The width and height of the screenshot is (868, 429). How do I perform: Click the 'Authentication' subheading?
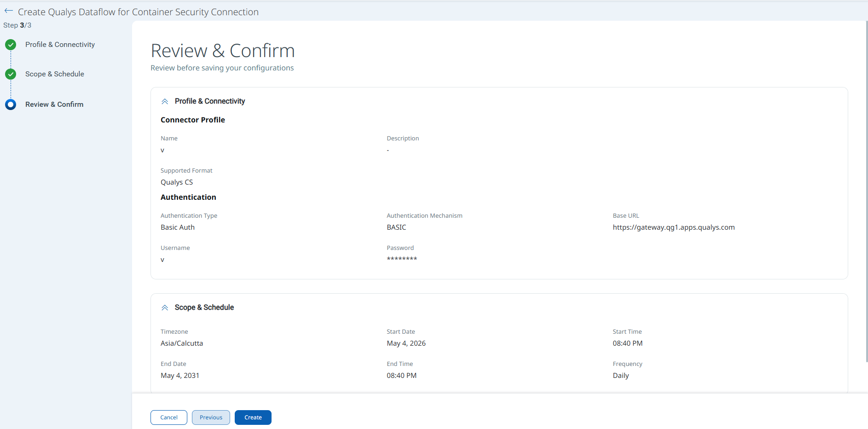point(188,197)
